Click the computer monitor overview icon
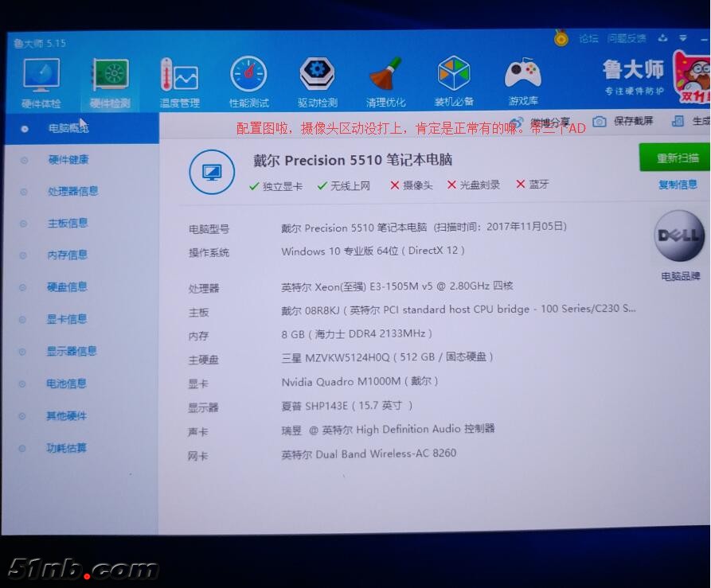The image size is (711, 588). [x=212, y=172]
